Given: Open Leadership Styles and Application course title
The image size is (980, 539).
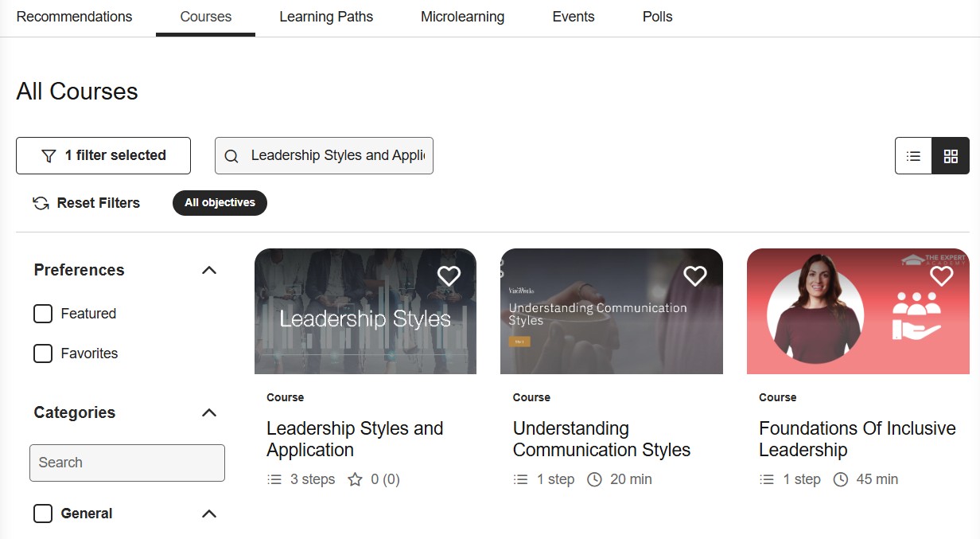Looking at the screenshot, I should (355, 439).
